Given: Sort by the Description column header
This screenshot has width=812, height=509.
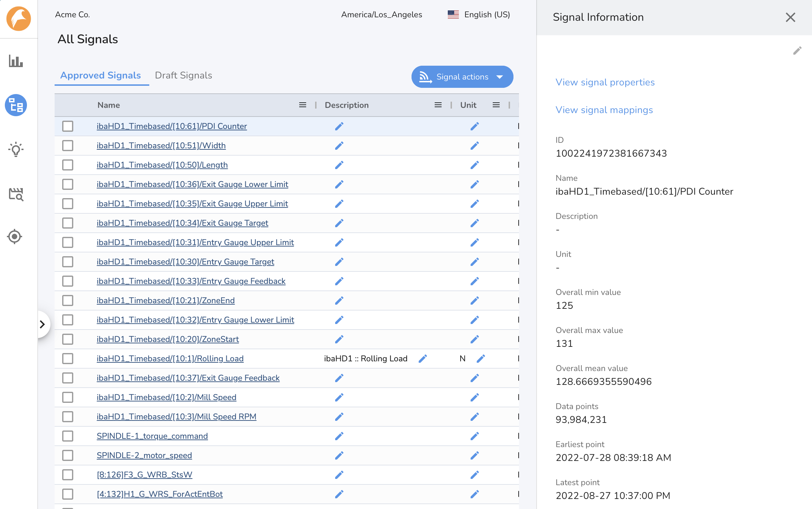Looking at the screenshot, I should (347, 105).
